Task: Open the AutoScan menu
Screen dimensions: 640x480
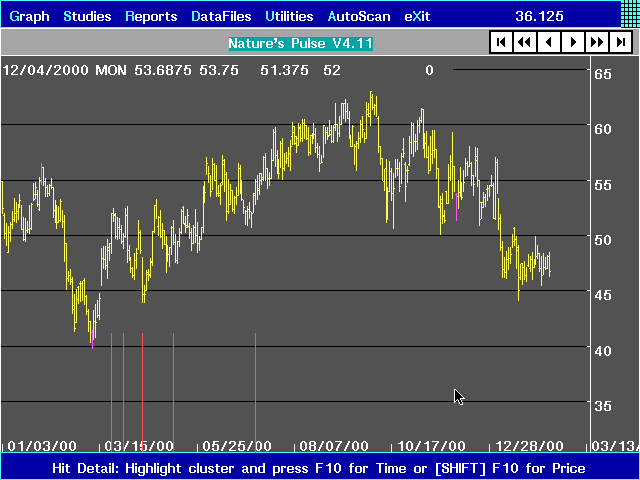Action: tap(360, 16)
